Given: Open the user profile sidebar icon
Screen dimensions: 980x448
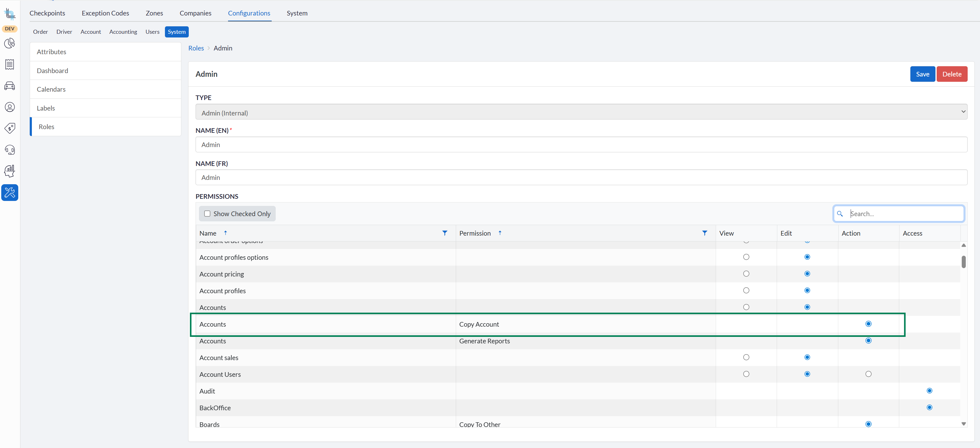Looking at the screenshot, I should (x=10, y=107).
